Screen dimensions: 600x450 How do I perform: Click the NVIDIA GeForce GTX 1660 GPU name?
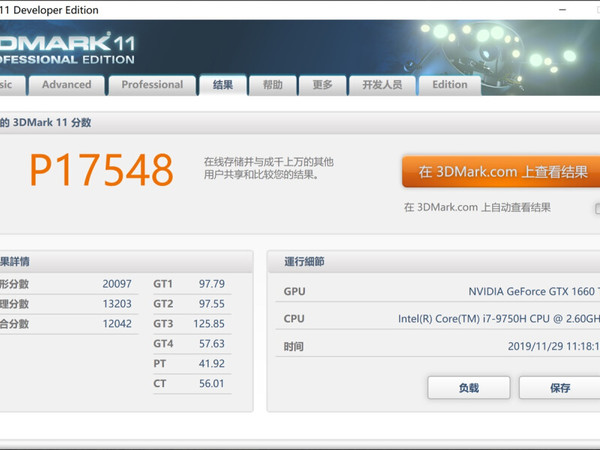[x=534, y=292]
